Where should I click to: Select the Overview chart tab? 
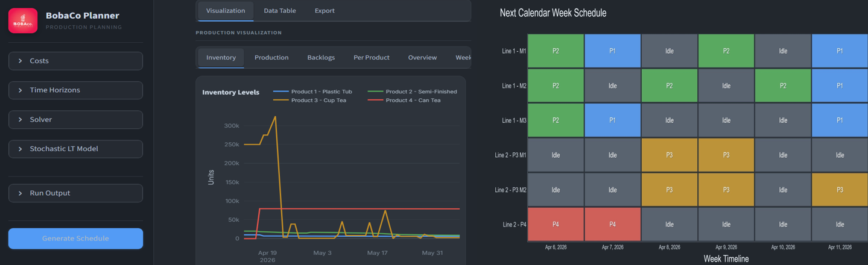pos(422,58)
